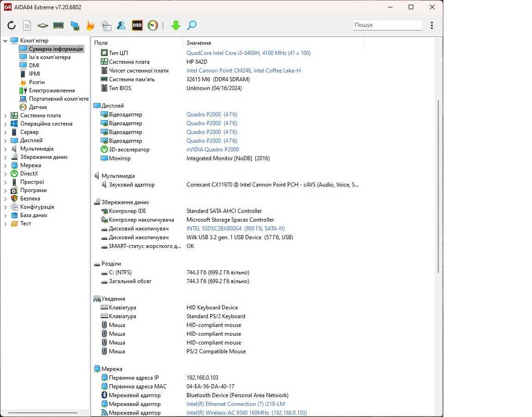Image resolution: width=532 pixels, height=417 pixels.
Task: Launch the stability test flame icon
Action: [90, 25]
